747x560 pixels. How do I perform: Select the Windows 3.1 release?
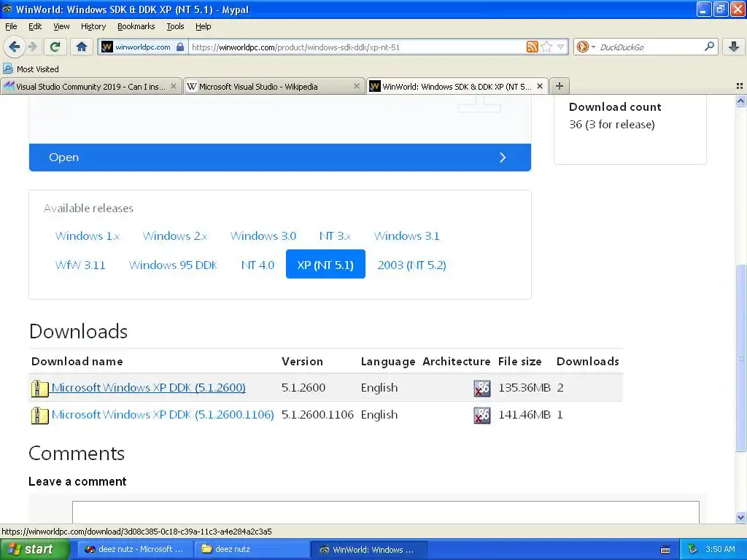click(x=406, y=236)
